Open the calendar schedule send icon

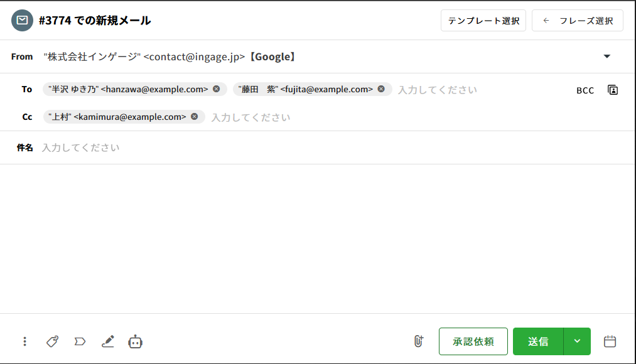pyautogui.click(x=610, y=341)
